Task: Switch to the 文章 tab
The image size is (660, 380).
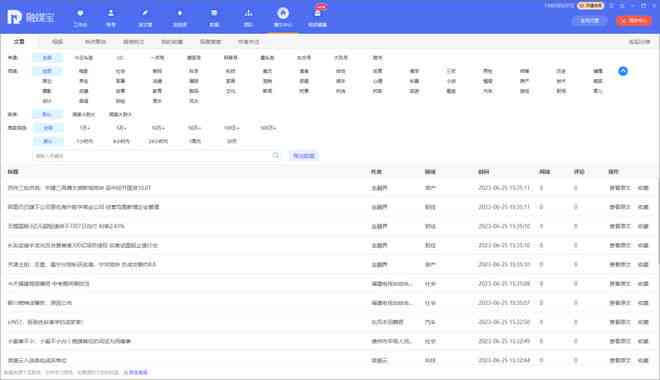Action: pyautogui.click(x=19, y=42)
